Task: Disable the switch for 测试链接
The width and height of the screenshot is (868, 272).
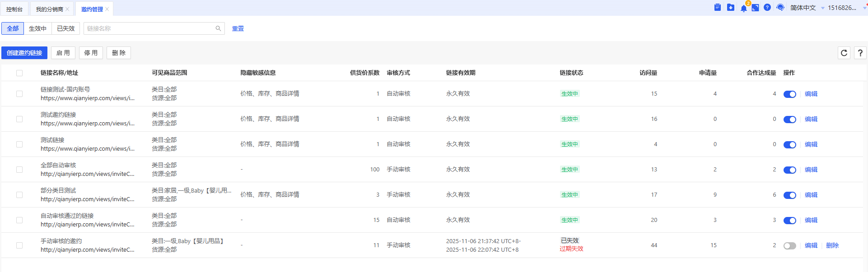Action: pyautogui.click(x=790, y=145)
